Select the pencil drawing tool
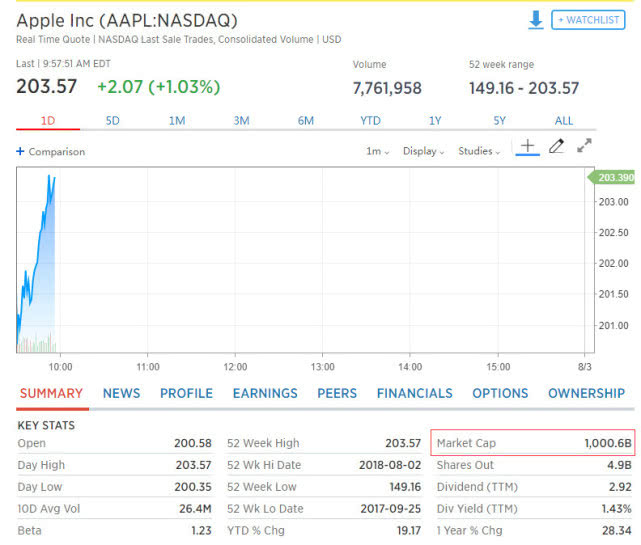 [x=556, y=146]
